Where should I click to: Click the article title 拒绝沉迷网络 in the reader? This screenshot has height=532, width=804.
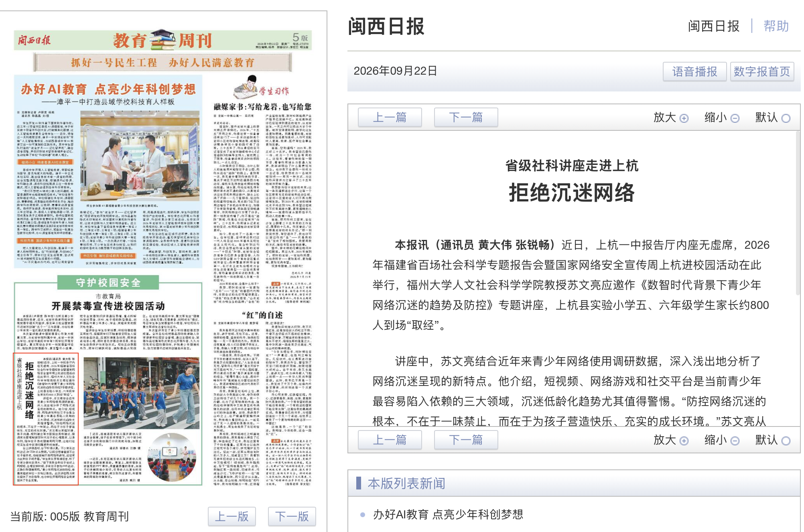tap(572, 193)
